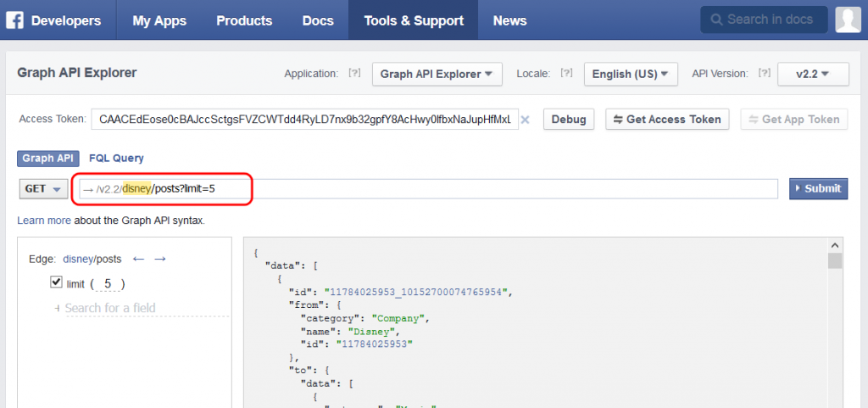Open Docs in top navigation
This screenshot has width=868, height=408.
pyautogui.click(x=319, y=20)
